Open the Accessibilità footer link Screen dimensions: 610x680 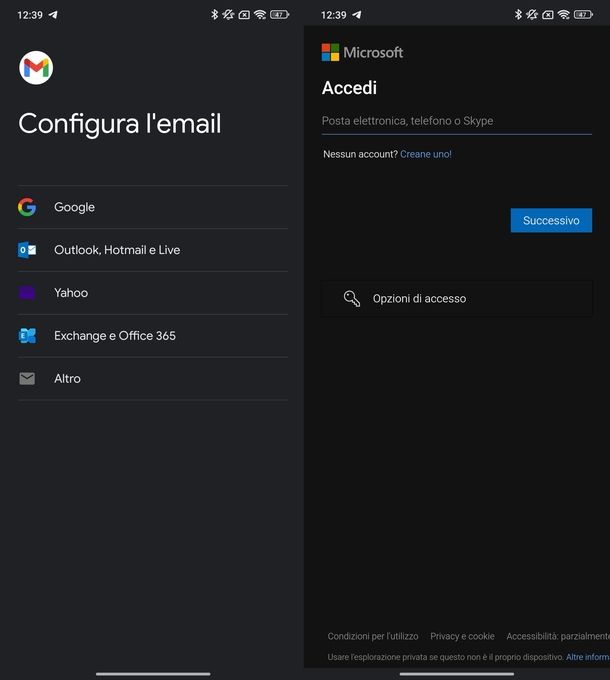pos(558,636)
